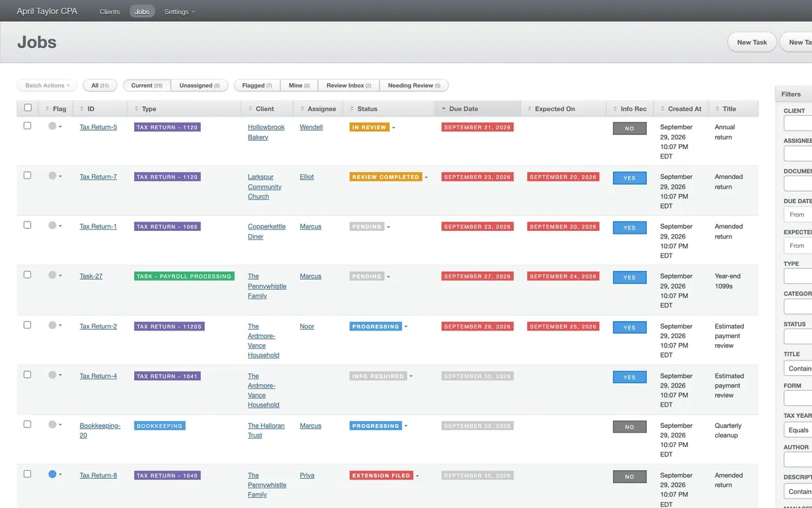Sort by the Flag column

point(55,108)
